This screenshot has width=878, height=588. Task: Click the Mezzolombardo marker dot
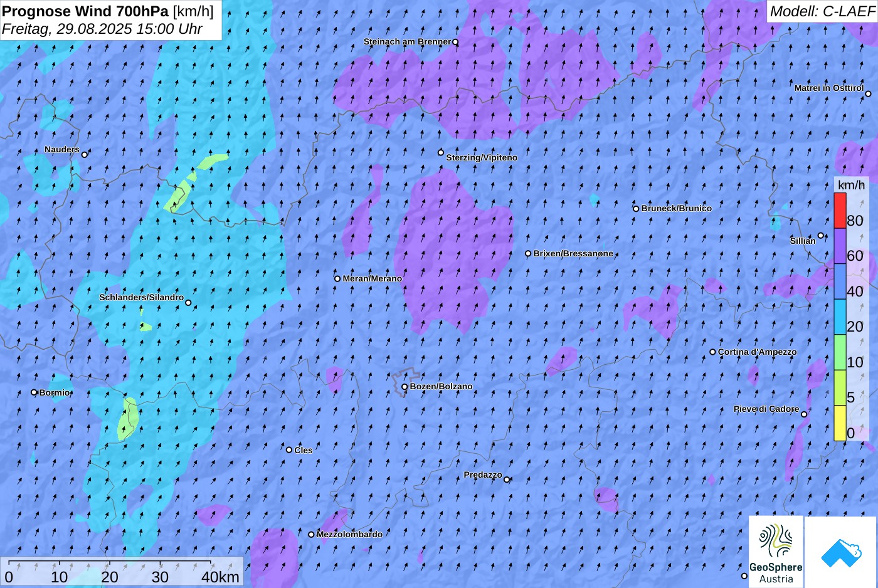311,535
